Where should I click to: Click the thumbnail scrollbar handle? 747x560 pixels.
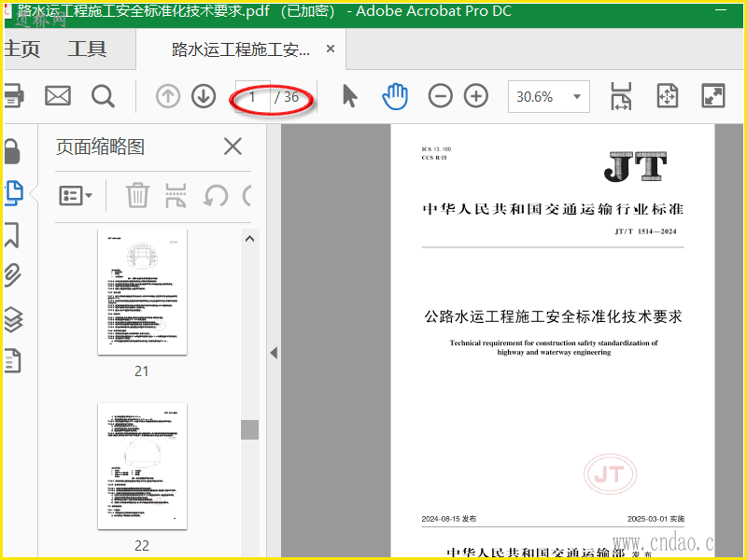point(249,429)
